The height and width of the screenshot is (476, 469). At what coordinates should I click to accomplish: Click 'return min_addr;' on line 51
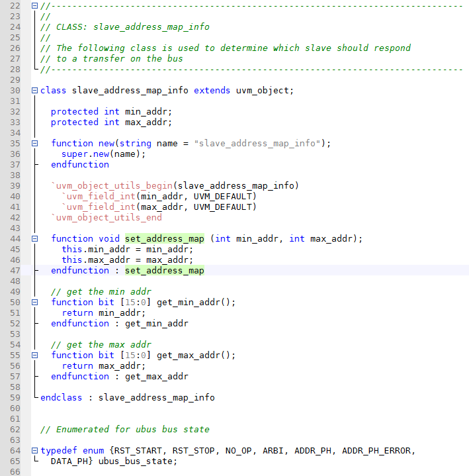[x=104, y=313]
